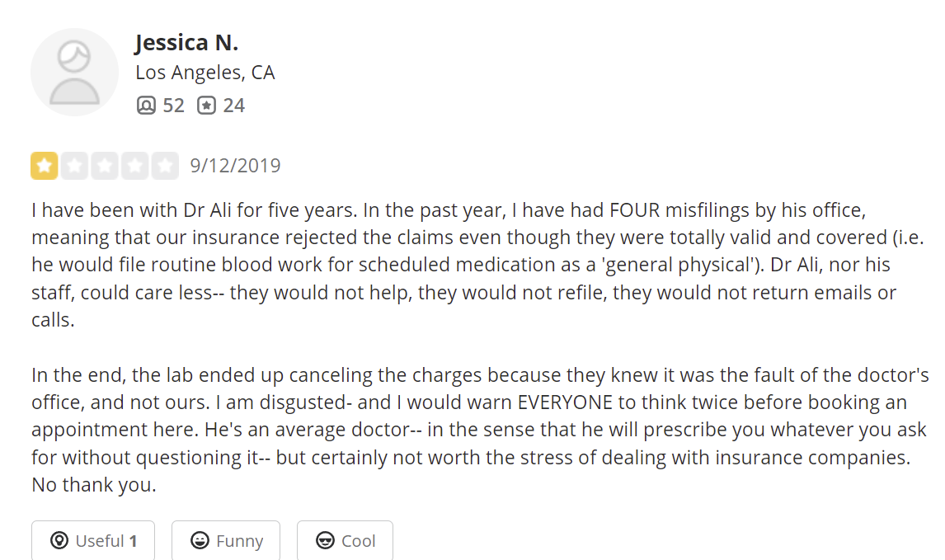Click the friend count number 52
This screenshot has height=560, width=945.
pyautogui.click(x=173, y=106)
